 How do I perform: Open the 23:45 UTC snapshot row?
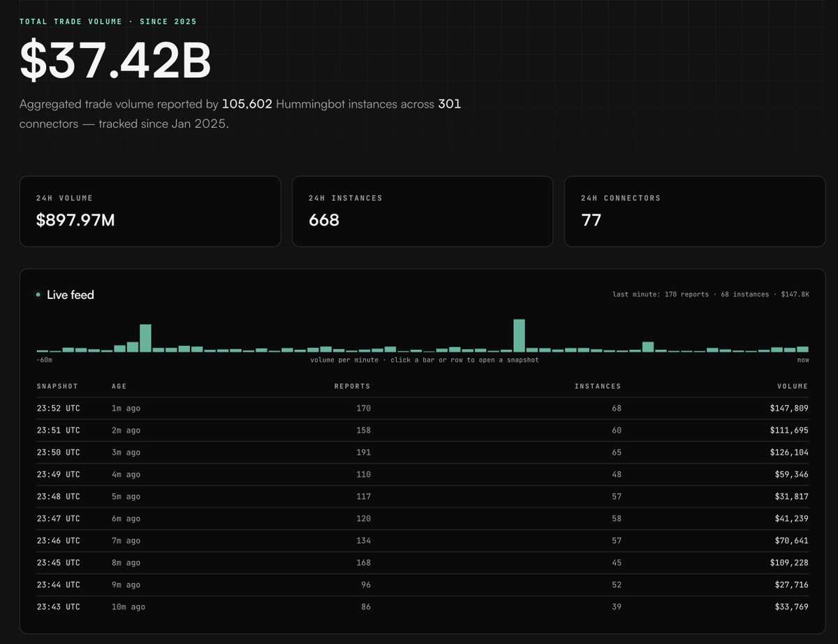422,563
